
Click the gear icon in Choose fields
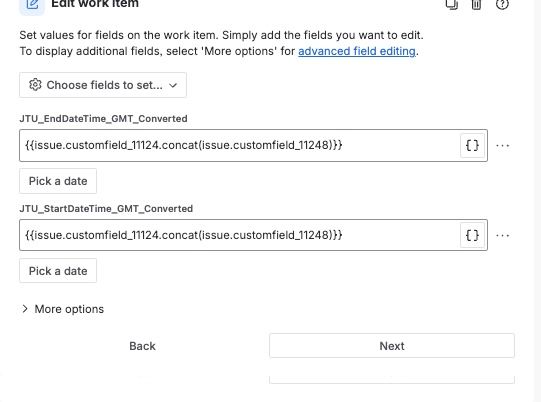35,85
